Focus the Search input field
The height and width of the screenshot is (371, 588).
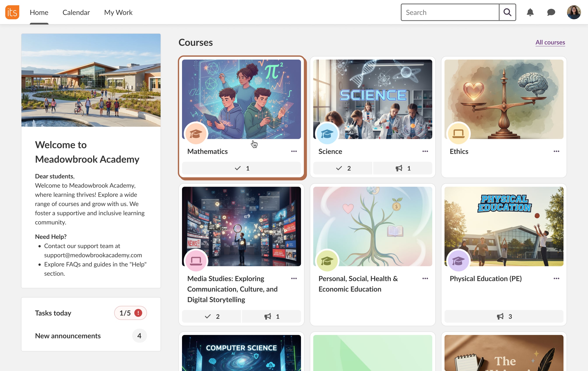[450, 12]
